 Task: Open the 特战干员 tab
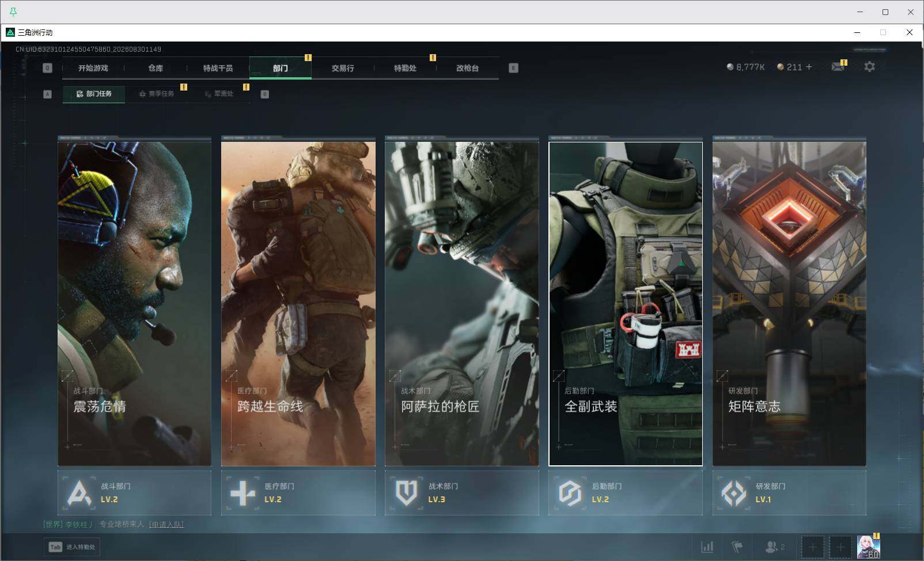[x=218, y=68]
